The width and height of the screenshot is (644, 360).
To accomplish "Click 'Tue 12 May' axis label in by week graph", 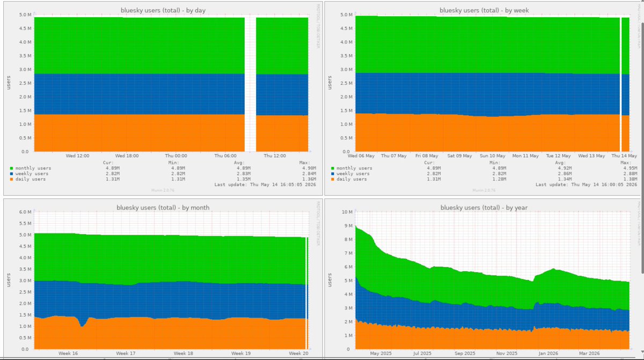I will 558,156.
